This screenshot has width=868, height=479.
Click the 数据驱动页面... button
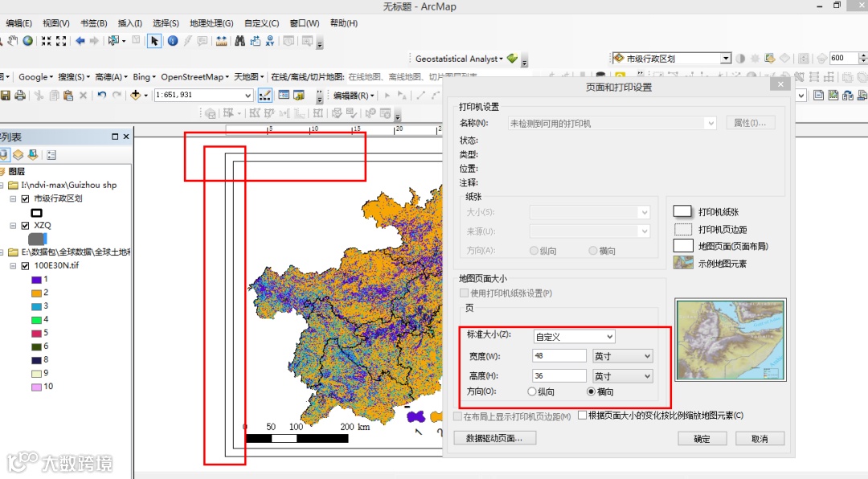[x=494, y=438]
